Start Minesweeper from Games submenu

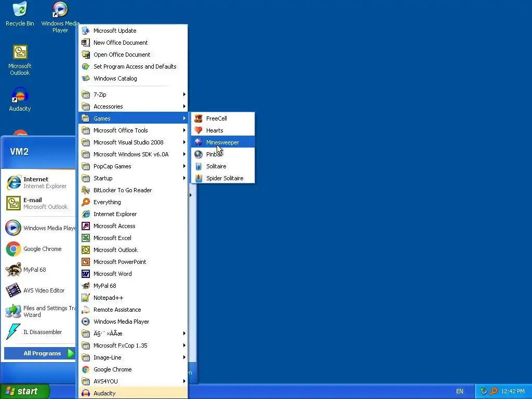(223, 142)
